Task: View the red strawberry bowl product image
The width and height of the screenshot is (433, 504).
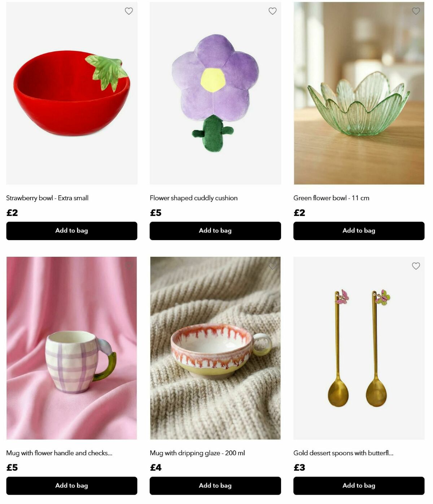Action: (x=72, y=93)
